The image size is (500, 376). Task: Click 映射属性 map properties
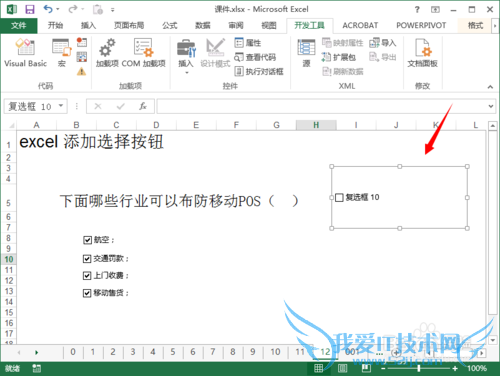(342, 43)
